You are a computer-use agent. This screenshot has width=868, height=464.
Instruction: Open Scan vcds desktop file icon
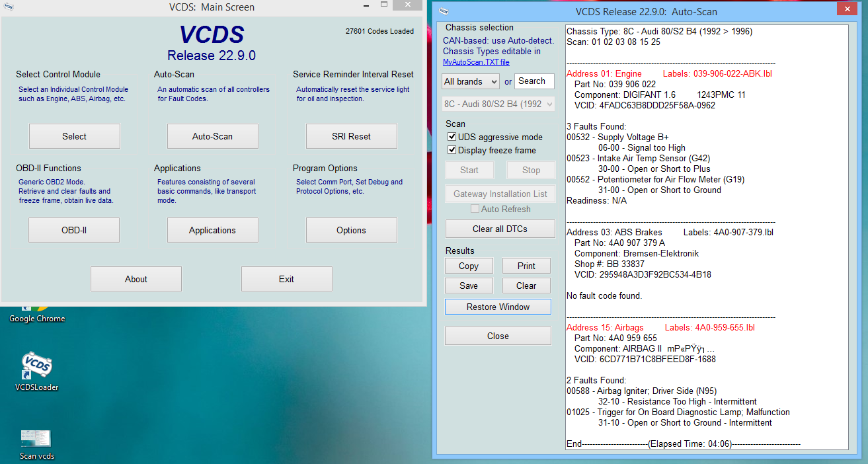(x=36, y=438)
